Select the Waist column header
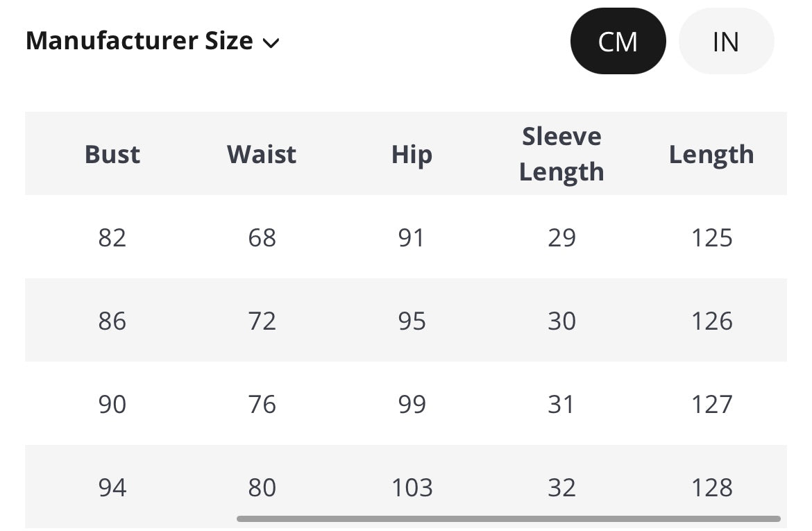 (262, 154)
